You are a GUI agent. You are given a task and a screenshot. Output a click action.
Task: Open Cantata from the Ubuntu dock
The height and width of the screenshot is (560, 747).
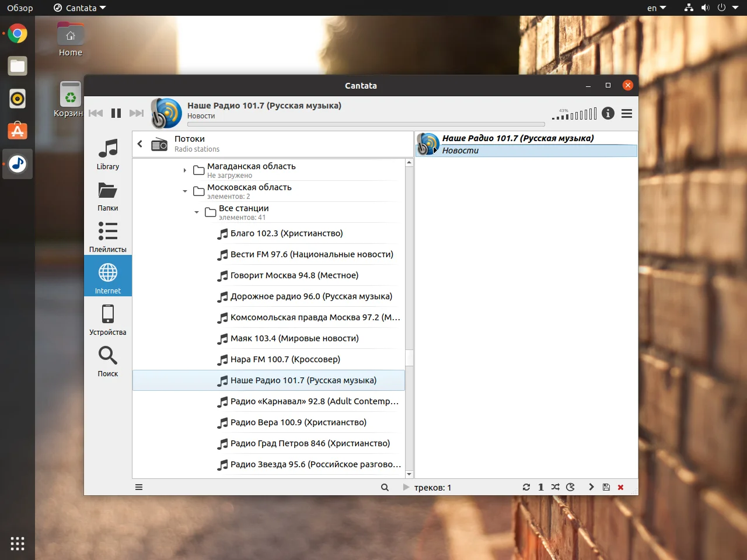click(18, 164)
